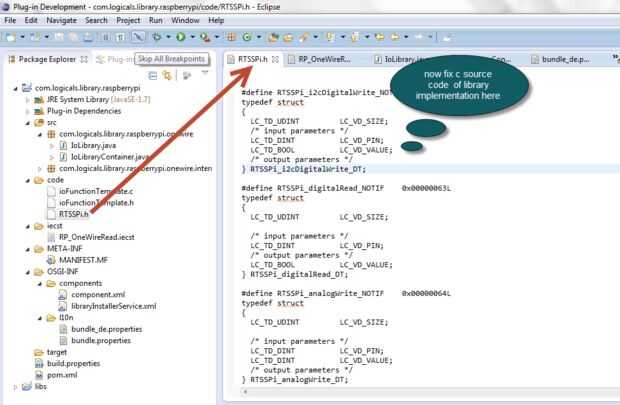The width and height of the screenshot is (620, 405).
Task: Open the Help menu
Action: [x=216, y=20]
